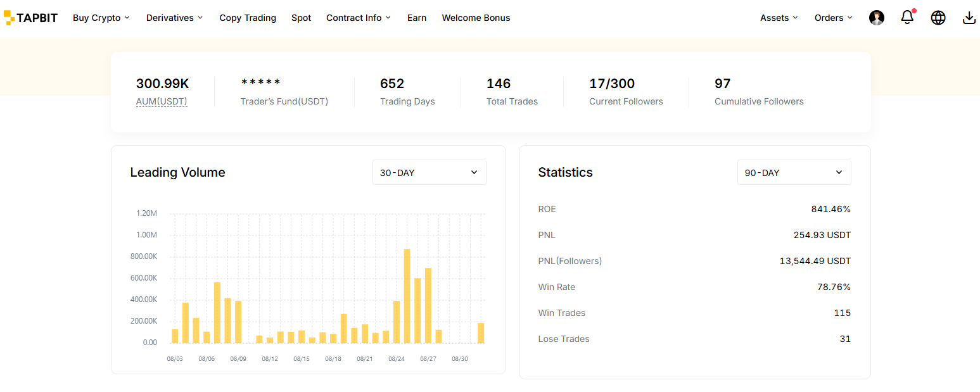Click the AUM(USDT) underlined label

(162, 101)
